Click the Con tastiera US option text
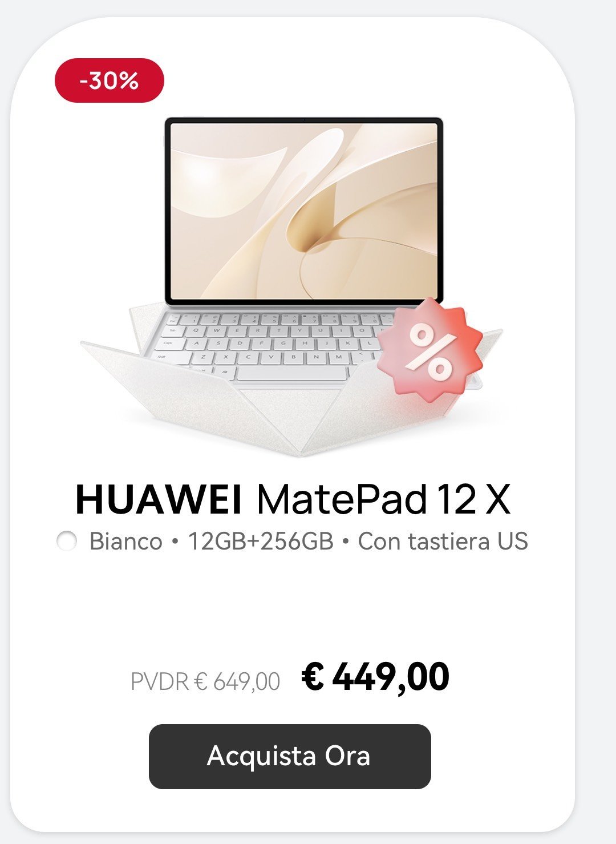The height and width of the screenshot is (844, 616). pyautogui.click(x=443, y=541)
